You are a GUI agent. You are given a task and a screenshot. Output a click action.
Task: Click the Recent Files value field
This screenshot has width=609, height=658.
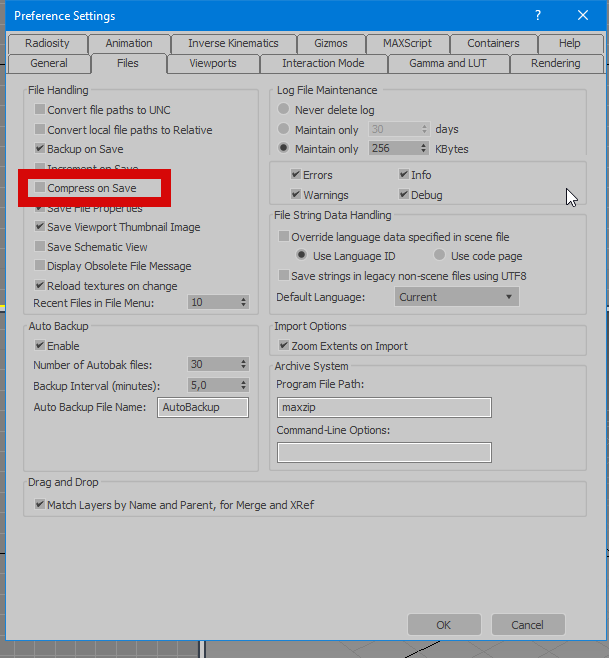click(x=213, y=302)
